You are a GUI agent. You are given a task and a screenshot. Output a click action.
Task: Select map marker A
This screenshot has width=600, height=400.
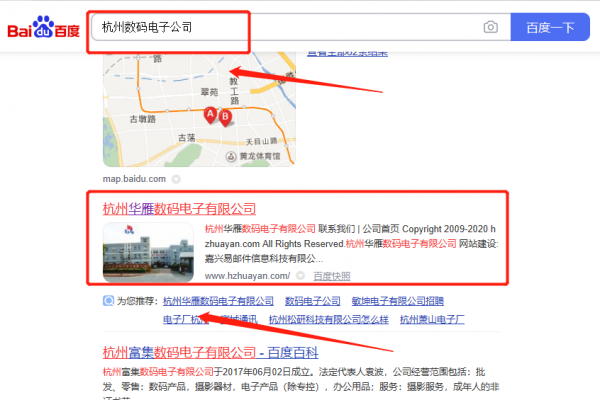point(210,115)
